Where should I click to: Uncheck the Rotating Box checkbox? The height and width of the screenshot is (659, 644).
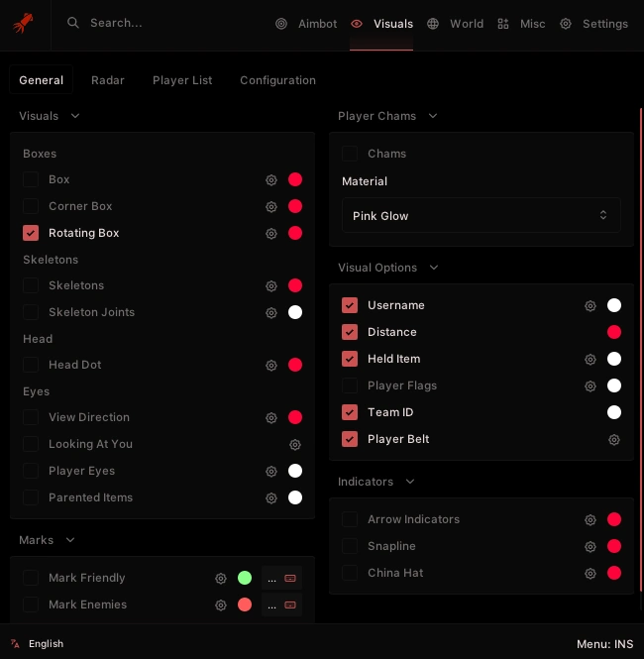click(x=31, y=233)
